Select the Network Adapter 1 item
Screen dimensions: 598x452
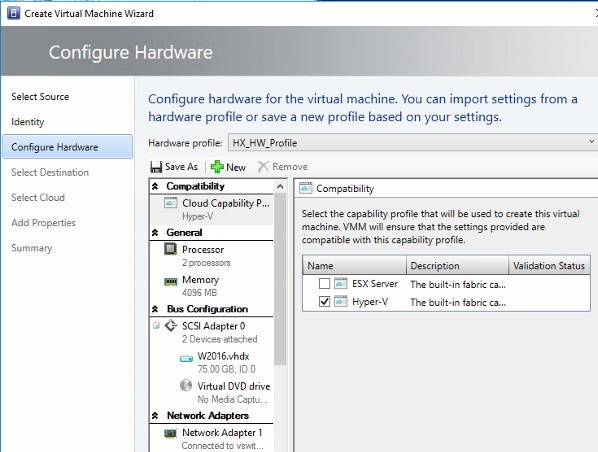pos(212,439)
